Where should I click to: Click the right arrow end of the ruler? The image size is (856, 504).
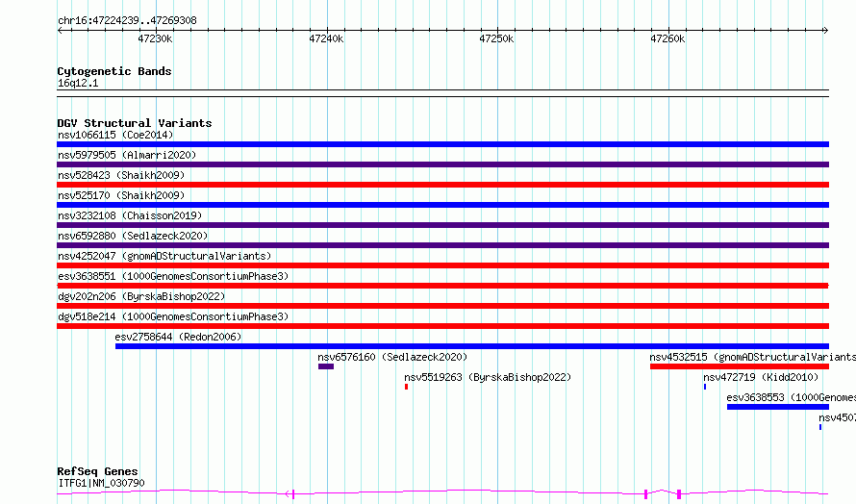[825, 31]
